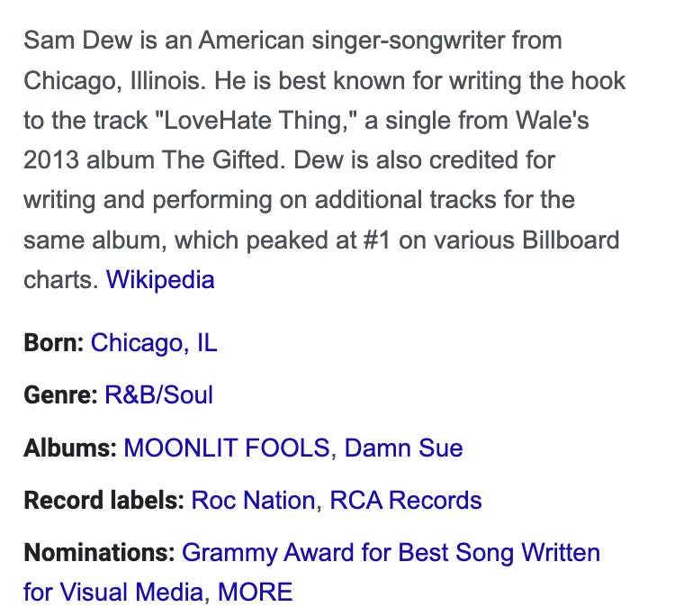Click the bold "Genre:" label
The height and width of the screenshot is (616, 675).
(x=60, y=395)
